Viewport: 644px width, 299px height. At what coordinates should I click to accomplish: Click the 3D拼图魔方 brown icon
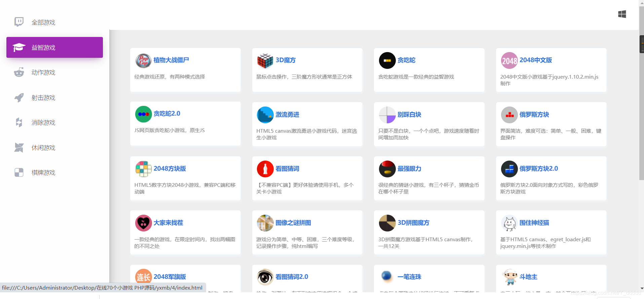coord(387,223)
